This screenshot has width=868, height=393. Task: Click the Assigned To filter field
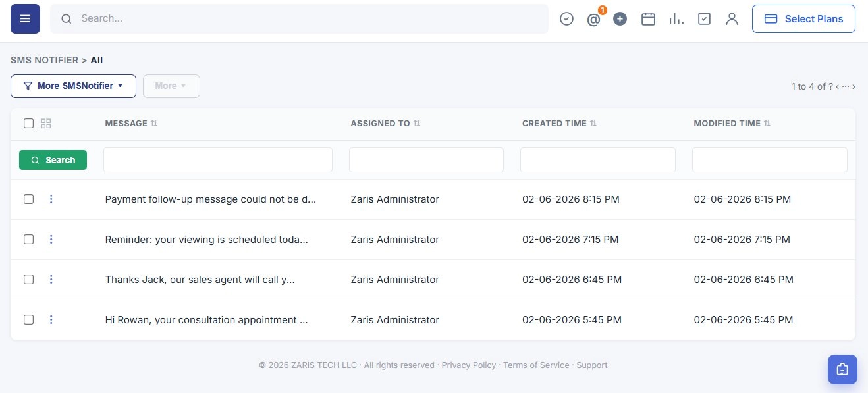coord(426,160)
